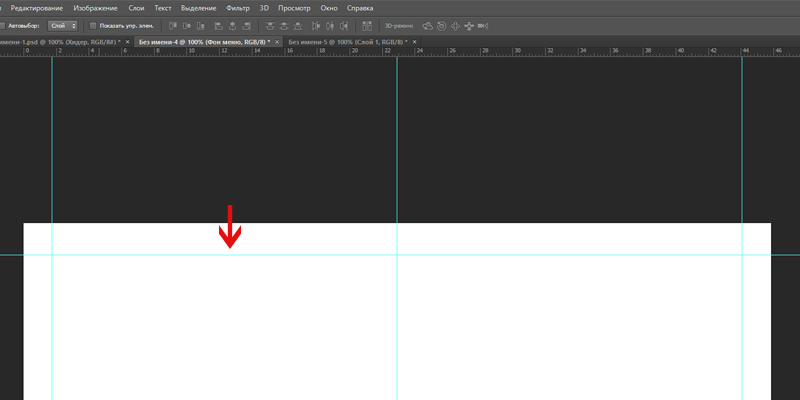800x400 pixels.
Task: Select the 3D camera zoom icon
Action: click(x=482, y=25)
